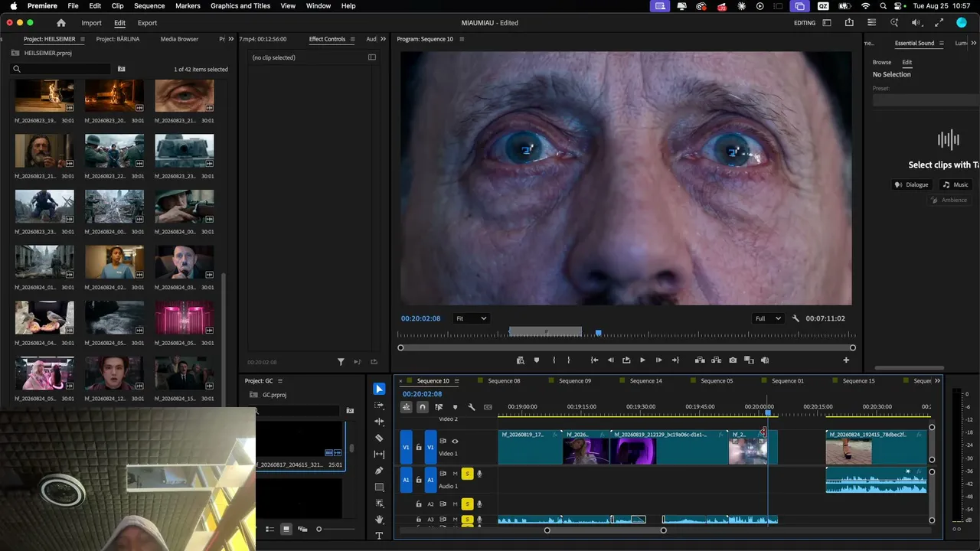Toggle lock on A2 track

pyautogui.click(x=419, y=504)
